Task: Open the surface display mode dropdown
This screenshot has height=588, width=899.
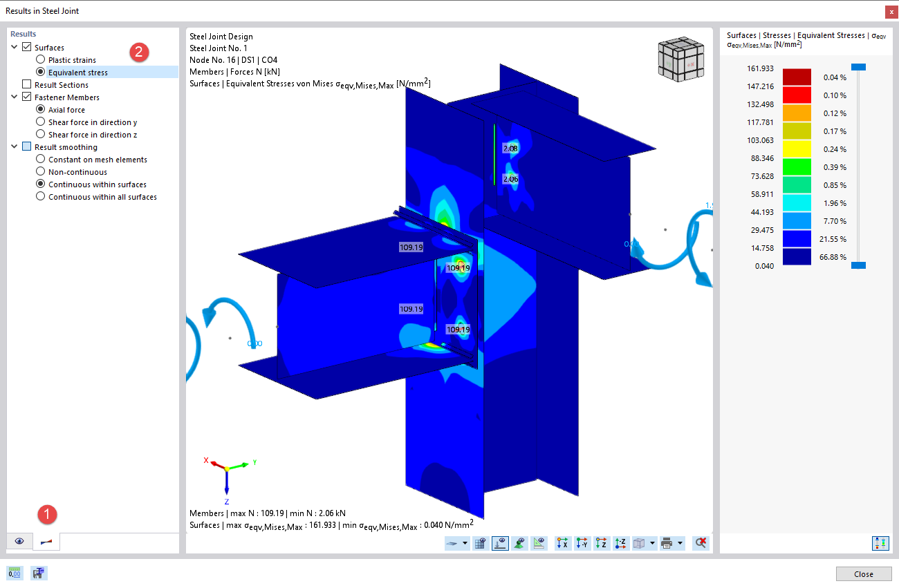Action: (x=465, y=543)
